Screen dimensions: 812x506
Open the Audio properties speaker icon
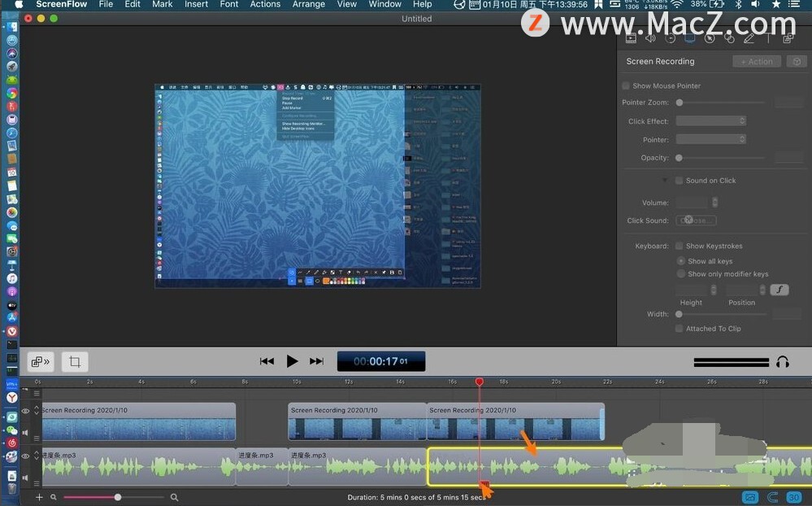[650, 38]
